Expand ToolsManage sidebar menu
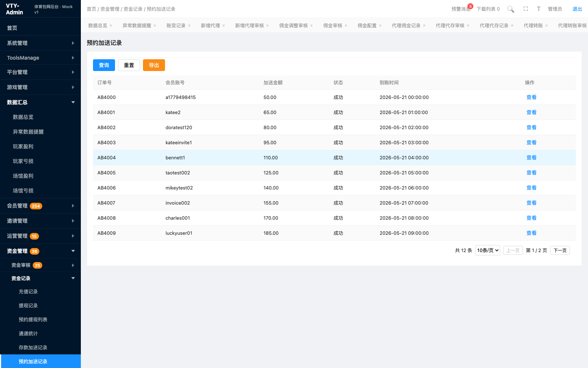Viewport: 588px width, 368px height. [x=40, y=58]
